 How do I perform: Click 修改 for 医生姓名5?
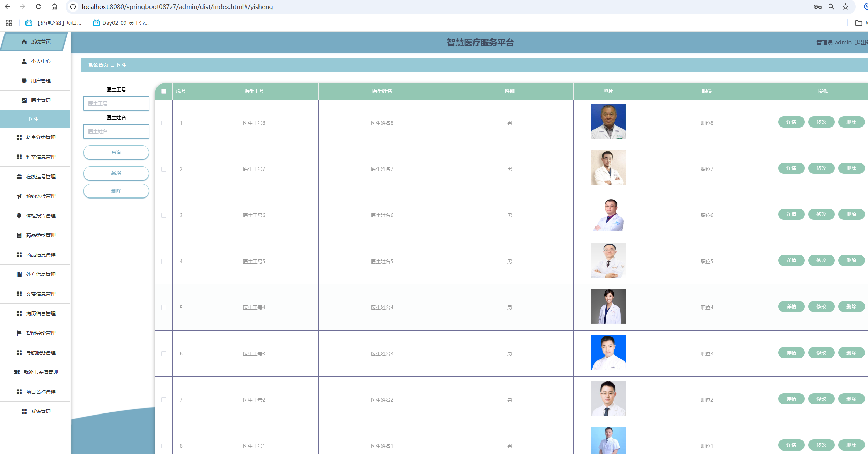click(x=822, y=260)
